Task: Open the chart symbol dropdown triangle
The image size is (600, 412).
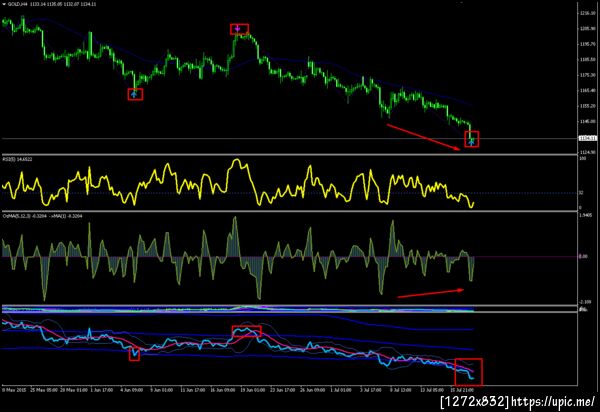Action: tap(4, 4)
